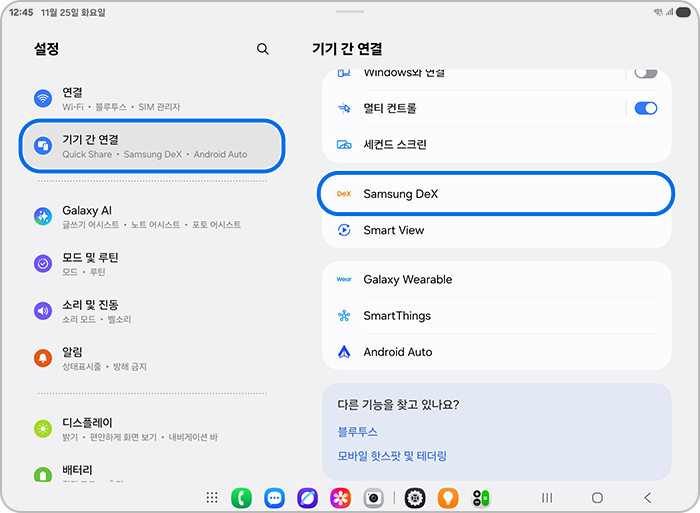Launch the Camera app from taskbar
700x513 pixels.
click(x=374, y=498)
